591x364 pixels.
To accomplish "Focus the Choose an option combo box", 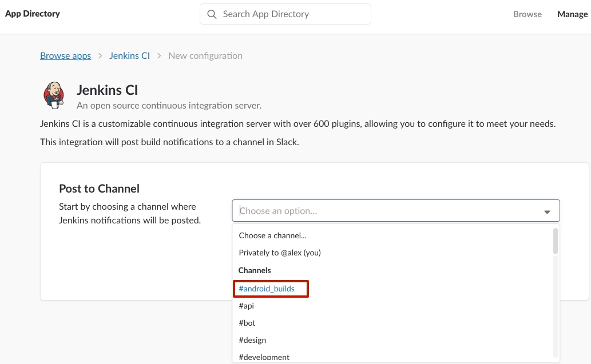I will (x=396, y=211).
